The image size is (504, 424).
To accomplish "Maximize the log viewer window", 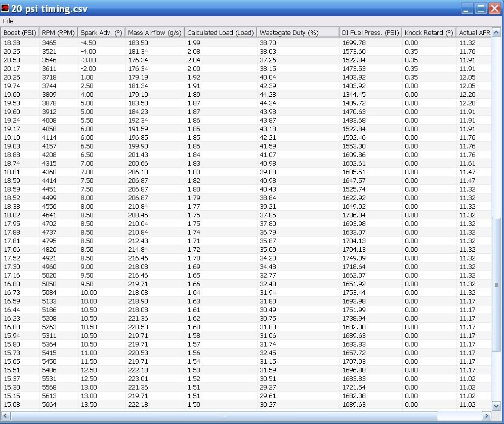I will click(x=481, y=9).
